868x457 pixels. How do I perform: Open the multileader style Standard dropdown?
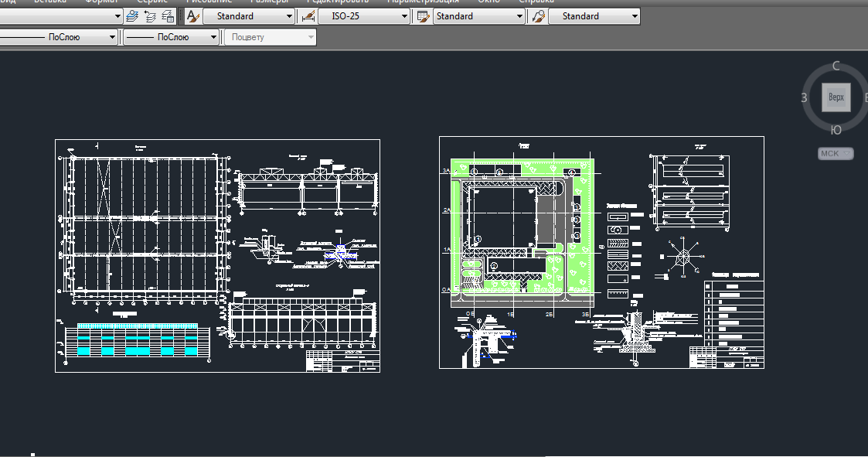594,16
